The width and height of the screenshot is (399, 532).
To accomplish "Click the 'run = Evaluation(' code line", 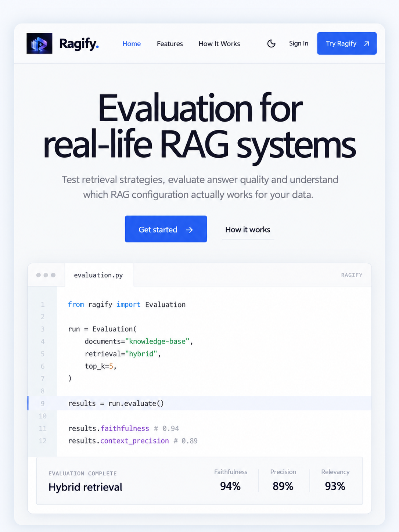I will [102, 329].
